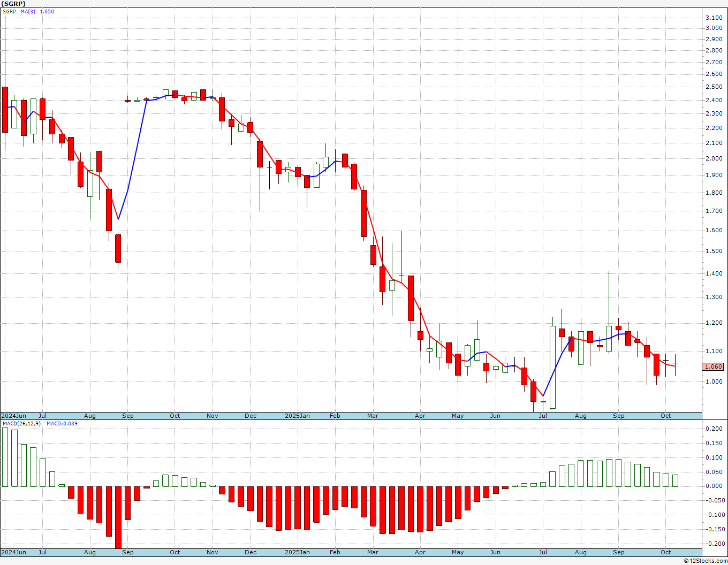Screen dimensions: 728x565
Task: Click the 0.100 MACD axis label
Action: coord(714,457)
